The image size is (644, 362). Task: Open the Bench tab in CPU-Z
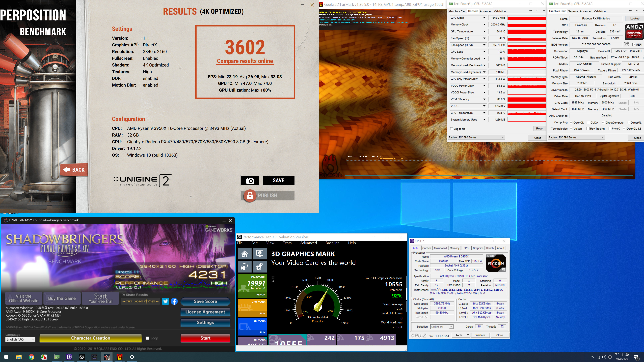coord(490,248)
